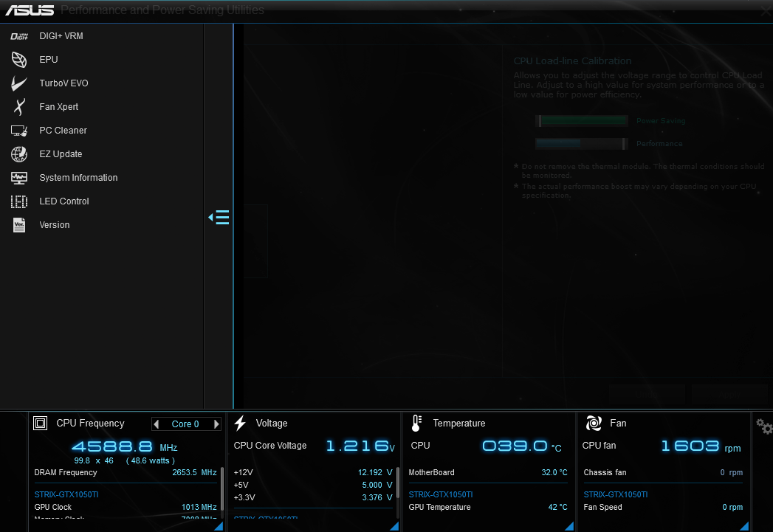
Task: Click STRIX-GTX1050TI in the Temperature panel
Action: coord(441,494)
